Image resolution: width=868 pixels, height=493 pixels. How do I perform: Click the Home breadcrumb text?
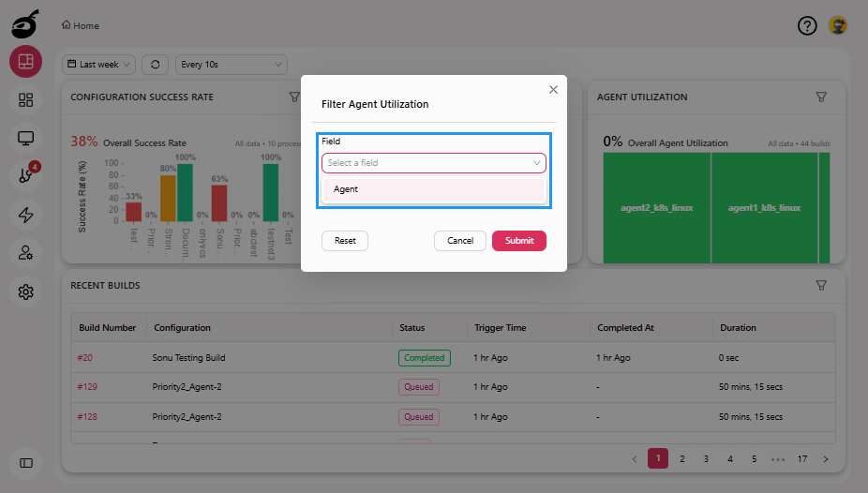pyautogui.click(x=86, y=25)
